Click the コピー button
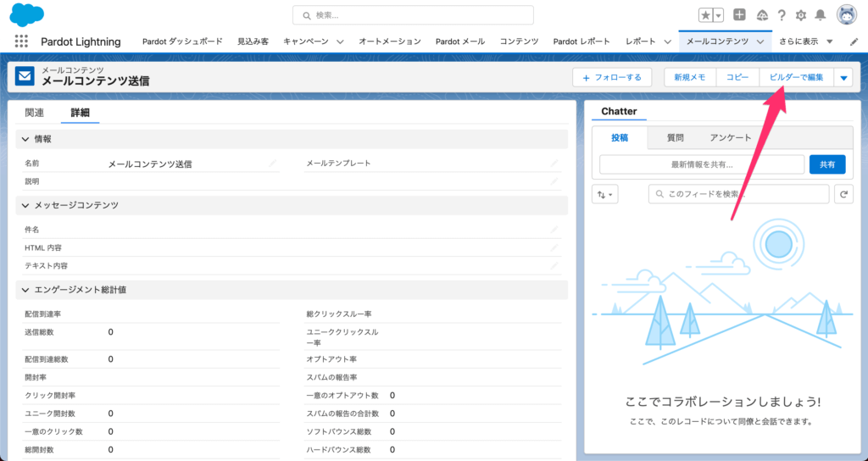Viewport: 868px width, 461px height. (x=737, y=77)
